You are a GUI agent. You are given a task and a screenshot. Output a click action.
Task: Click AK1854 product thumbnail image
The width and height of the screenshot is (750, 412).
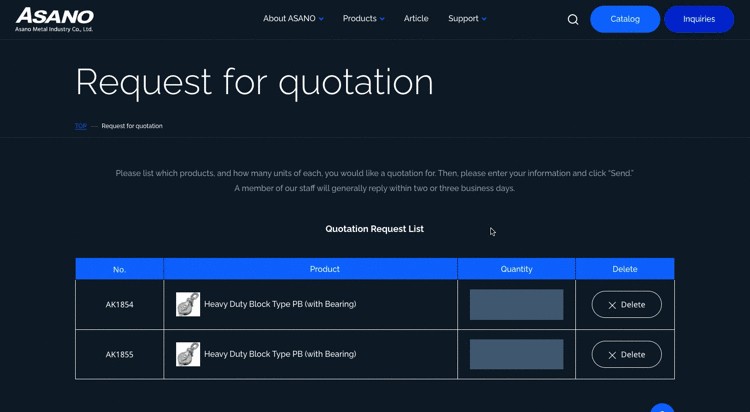coord(188,304)
